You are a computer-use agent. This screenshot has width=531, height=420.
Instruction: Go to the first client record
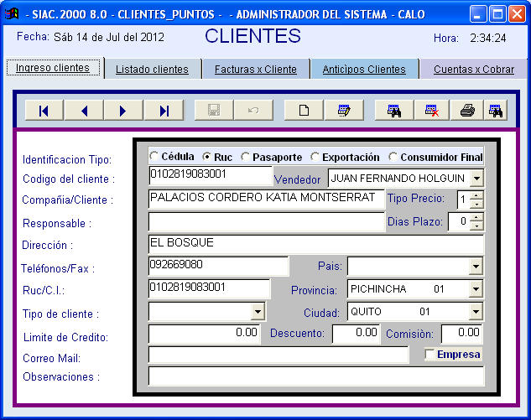[x=44, y=111]
